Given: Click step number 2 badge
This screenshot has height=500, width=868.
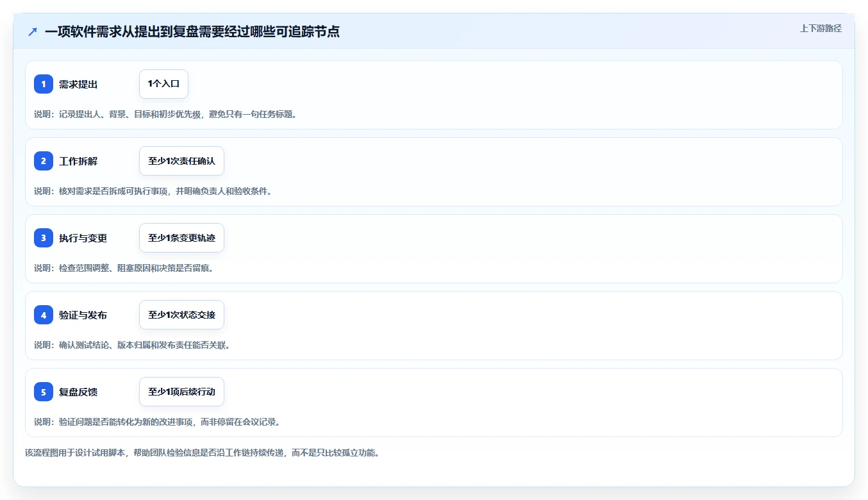Looking at the screenshot, I should 44,161.
